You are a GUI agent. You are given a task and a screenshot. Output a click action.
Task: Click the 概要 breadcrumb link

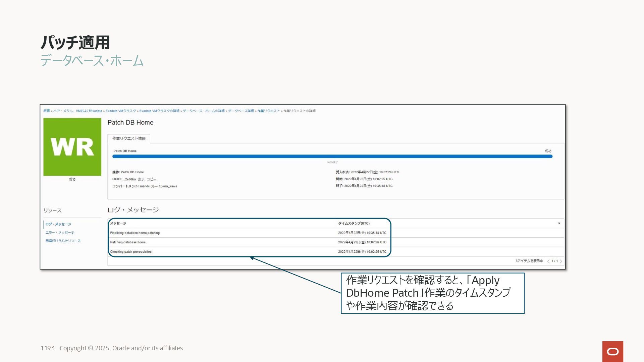point(46,111)
